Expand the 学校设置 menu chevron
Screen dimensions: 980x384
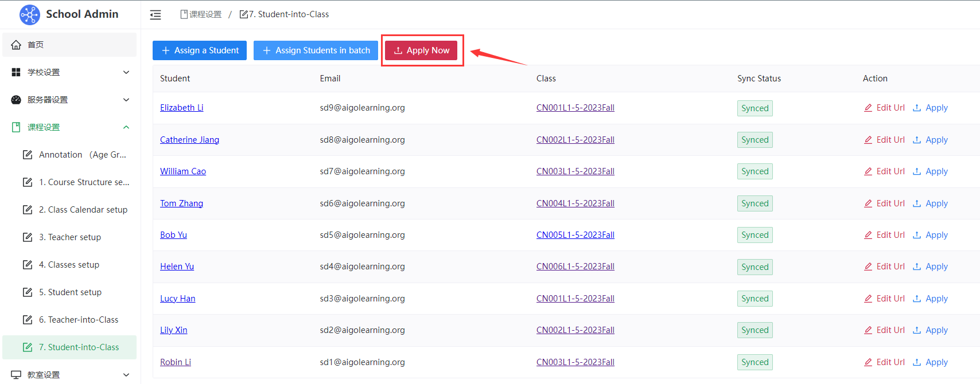(126, 72)
